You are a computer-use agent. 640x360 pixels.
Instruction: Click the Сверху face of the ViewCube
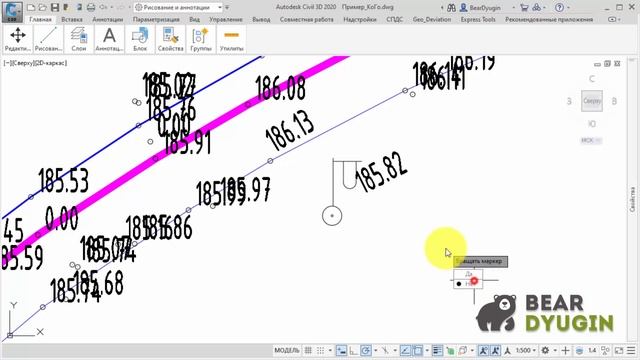point(592,101)
